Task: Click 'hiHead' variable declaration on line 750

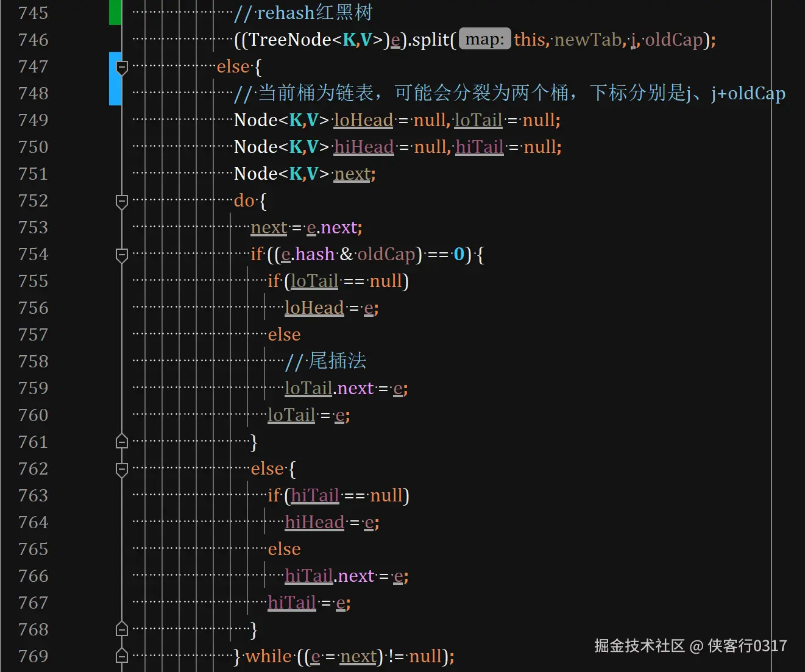Action: (x=364, y=147)
